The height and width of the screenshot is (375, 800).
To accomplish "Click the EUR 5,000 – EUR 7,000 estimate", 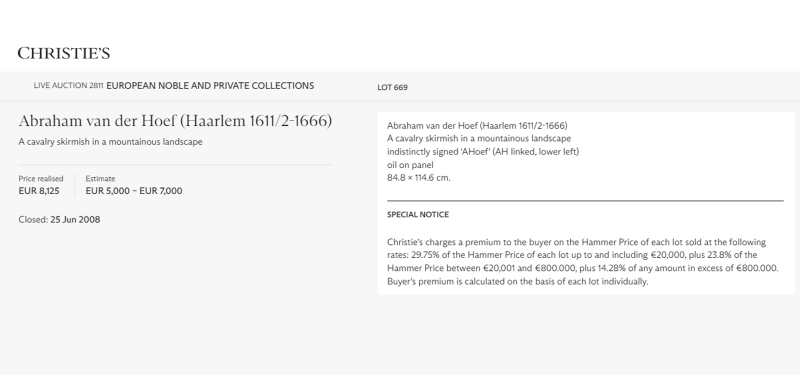I will pyautogui.click(x=134, y=191).
